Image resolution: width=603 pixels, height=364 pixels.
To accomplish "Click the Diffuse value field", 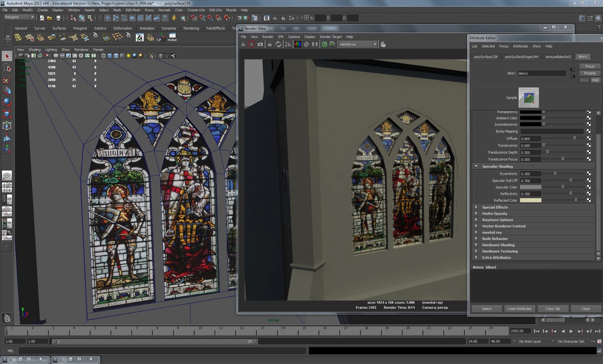I will pos(531,139).
